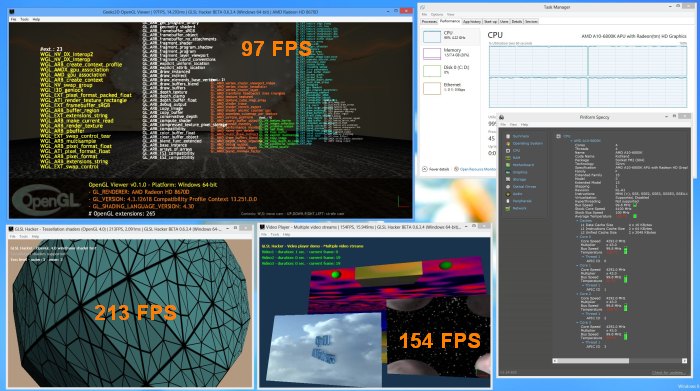700x391 pixels.
Task: Select the Memory graph in Task Manager sidebar
Action: click(432, 54)
